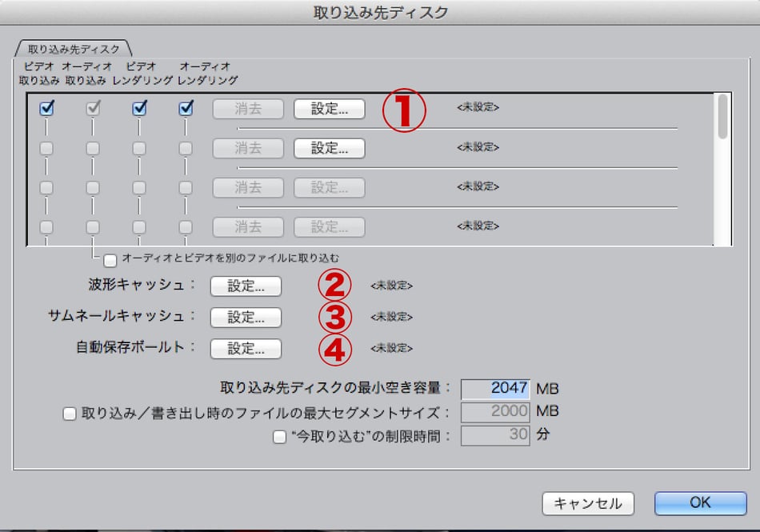Click 設定... button in the first disk row
Viewport: 760px width, 532px height.
[x=330, y=109]
